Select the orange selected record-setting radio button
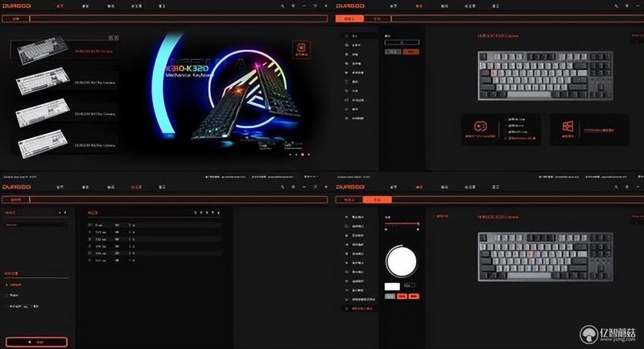 6,285
